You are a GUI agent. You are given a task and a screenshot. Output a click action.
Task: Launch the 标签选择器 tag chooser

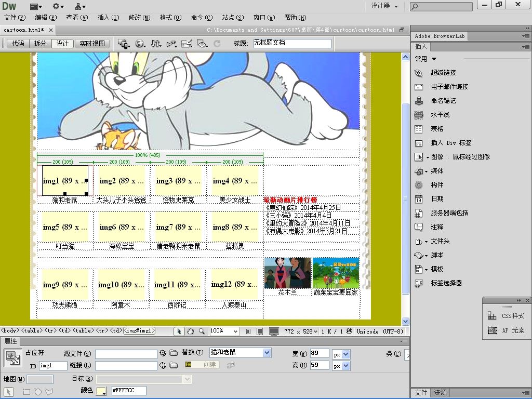(x=419, y=283)
